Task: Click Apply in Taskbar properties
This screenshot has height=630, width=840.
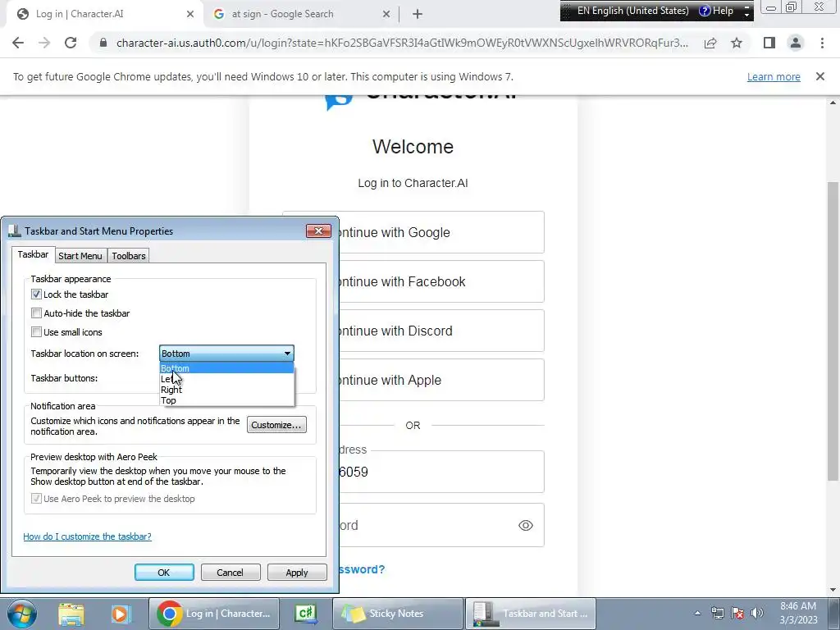Action: tap(297, 572)
